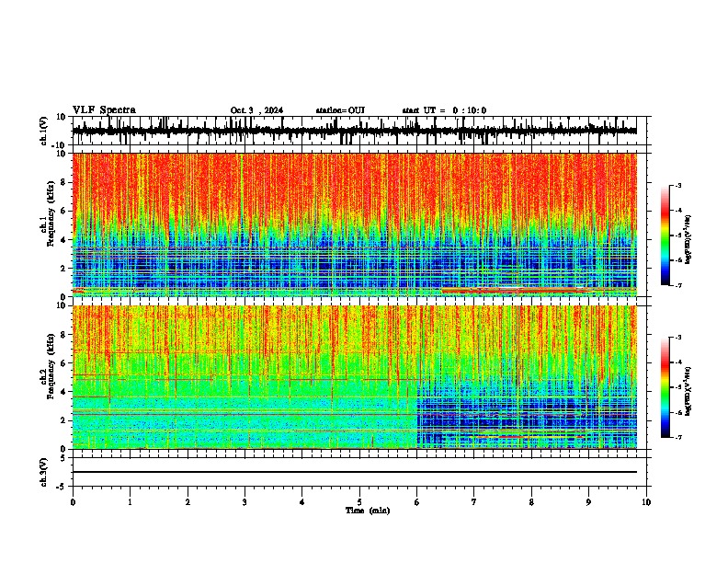
Task: Click the "0" tick on the time axis
Action: coord(73,502)
